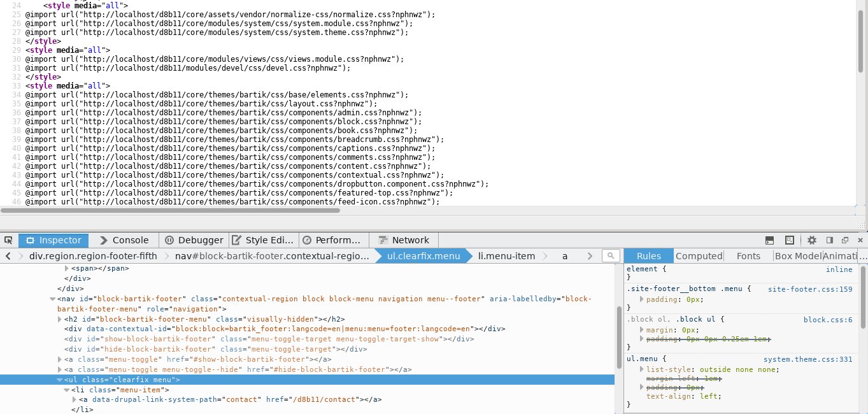Show devtools in a separate window
This screenshot has height=414, width=868.
pyautogui.click(x=845, y=240)
